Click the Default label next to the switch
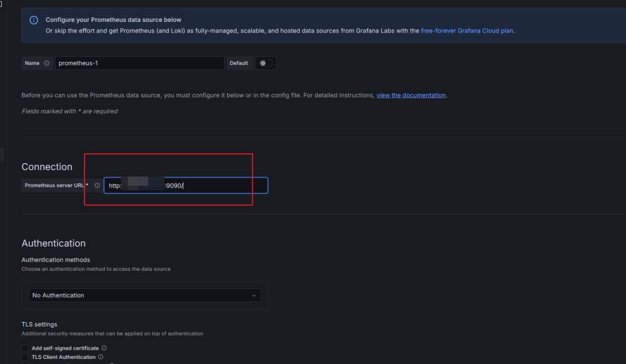The height and width of the screenshot is (364, 626). (239, 63)
